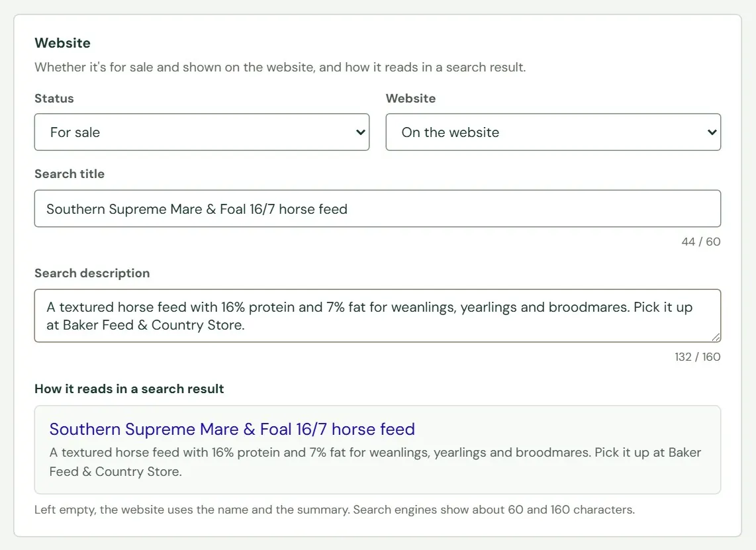Viewport: 756px width, 550px height.
Task: Click the 44 / 60 character counter
Action: (x=700, y=242)
